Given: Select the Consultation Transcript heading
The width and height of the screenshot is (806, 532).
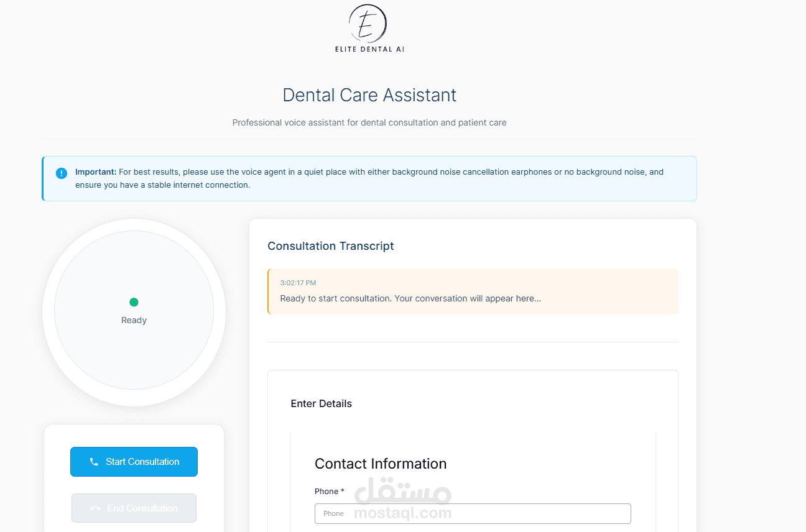Looking at the screenshot, I should click(x=331, y=246).
